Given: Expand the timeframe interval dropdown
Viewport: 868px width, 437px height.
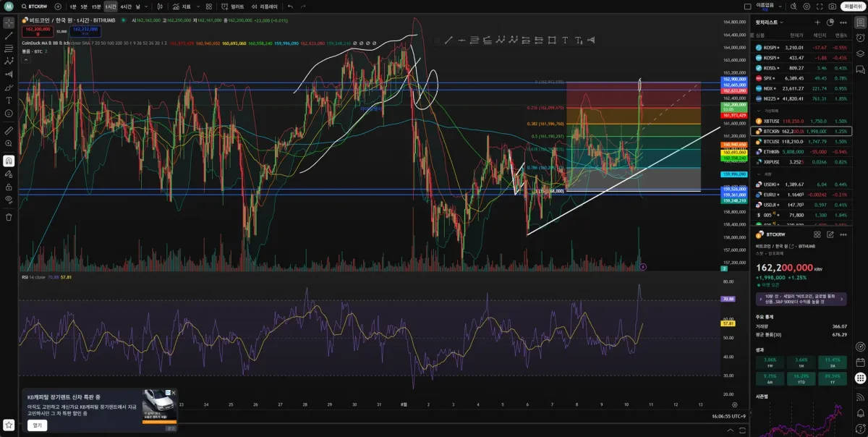Looking at the screenshot, I should 146,7.
